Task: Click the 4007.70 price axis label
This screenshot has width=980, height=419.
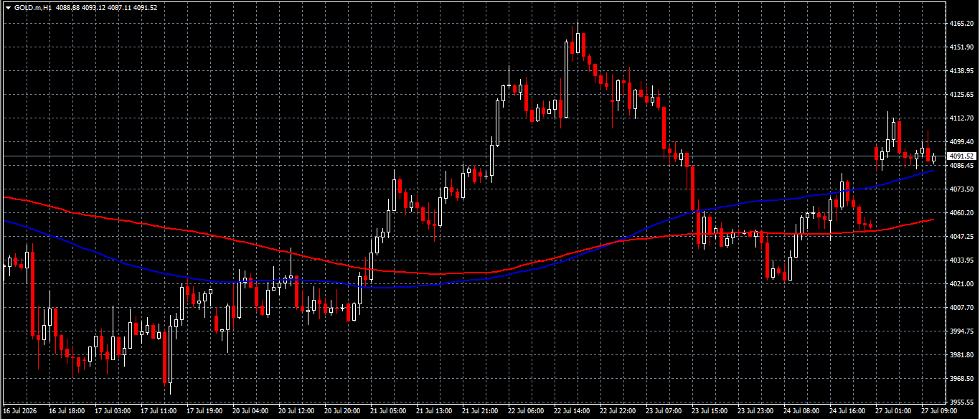Action: (x=960, y=308)
